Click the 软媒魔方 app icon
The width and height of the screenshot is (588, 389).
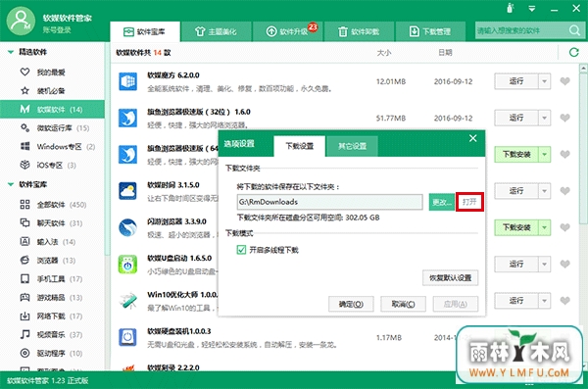[x=127, y=81]
